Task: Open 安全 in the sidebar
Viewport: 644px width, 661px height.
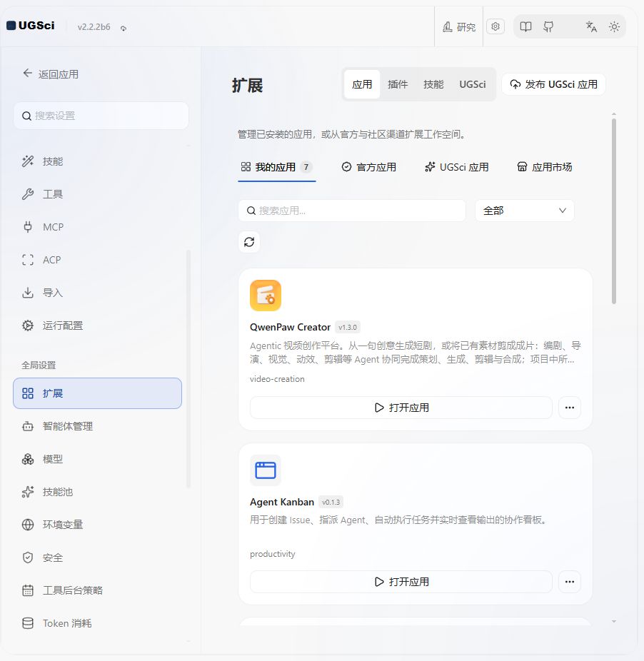Action: [97, 557]
